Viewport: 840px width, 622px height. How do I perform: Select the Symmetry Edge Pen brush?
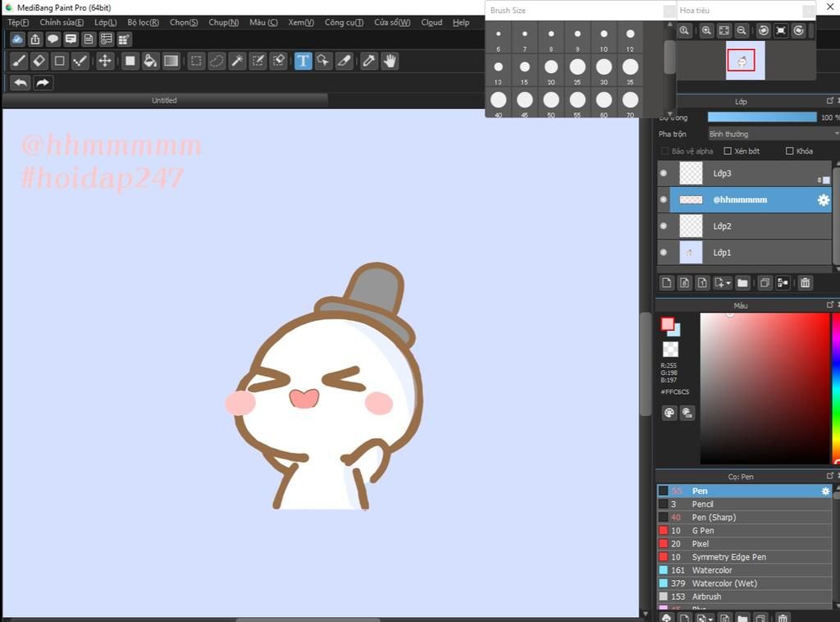point(744,557)
